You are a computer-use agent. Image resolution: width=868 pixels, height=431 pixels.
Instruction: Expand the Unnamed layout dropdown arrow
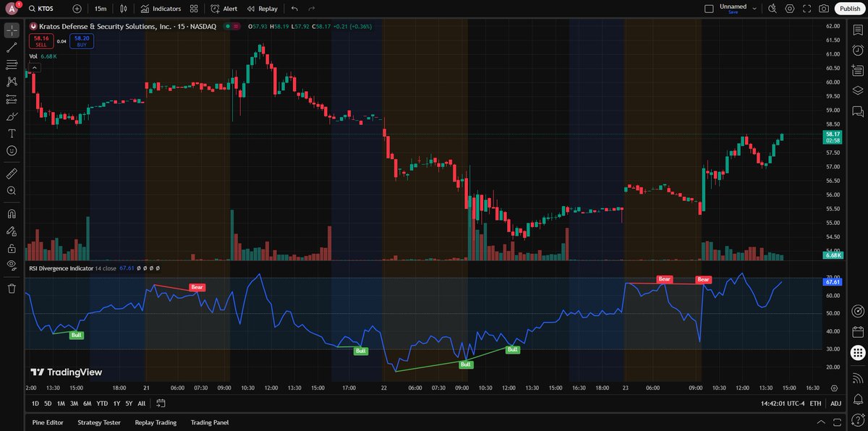pos(754,9)
